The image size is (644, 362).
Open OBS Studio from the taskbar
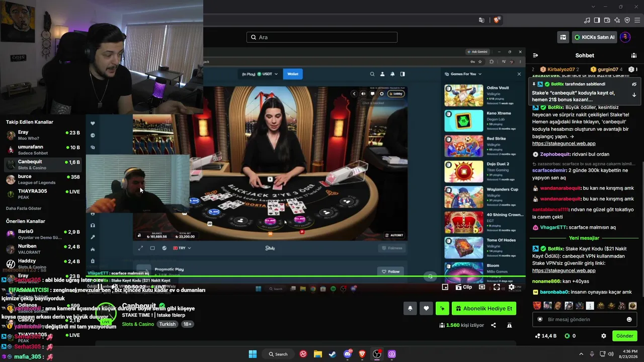[377, 354]
